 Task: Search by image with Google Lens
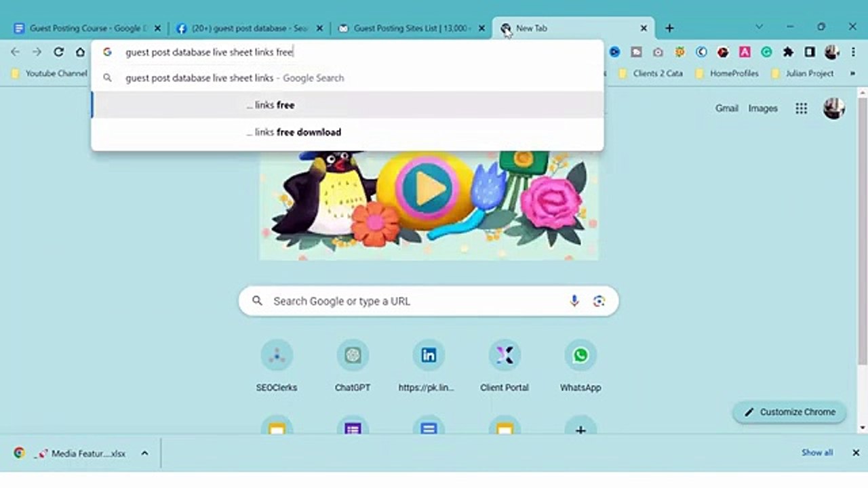599,301
